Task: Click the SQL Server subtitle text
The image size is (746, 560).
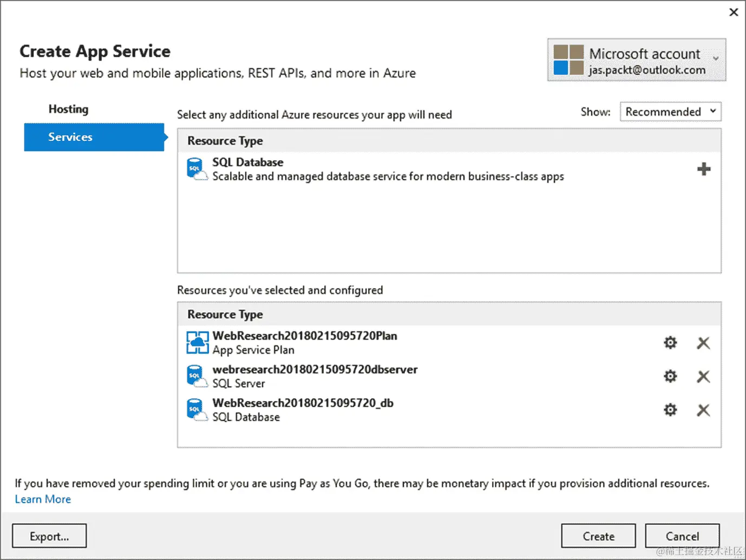Action: [x=239, y=383]
